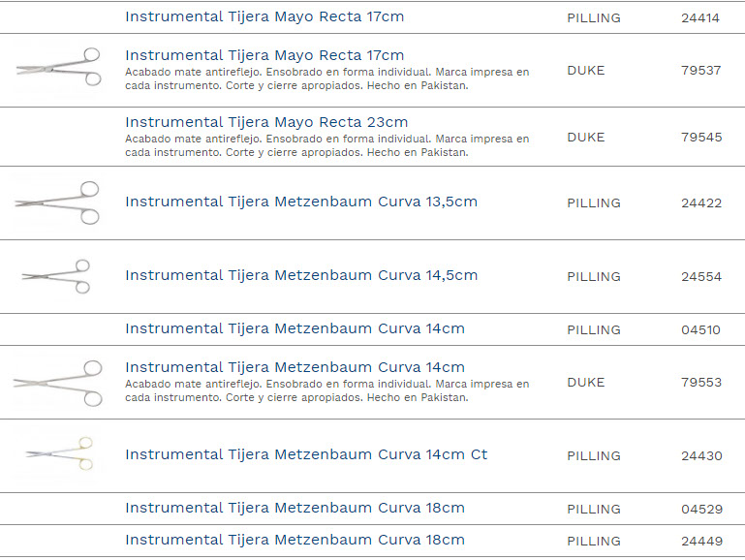Open the DUKE Tijera Mayo Recta 17cm product
Image resolution: width=745 pixels, height=560 pixels.
click(x=264, y=55)
